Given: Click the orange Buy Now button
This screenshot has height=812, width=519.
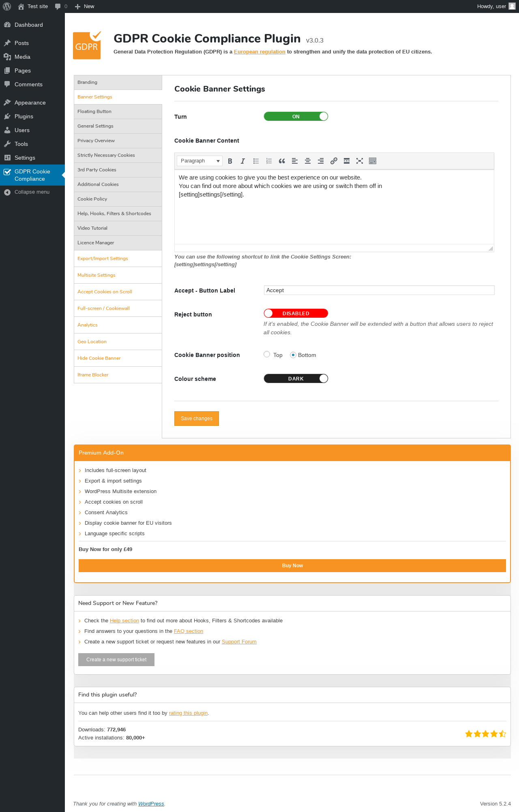Looking at the screenshot, I should pyautogui.click(x=292, y=566).
